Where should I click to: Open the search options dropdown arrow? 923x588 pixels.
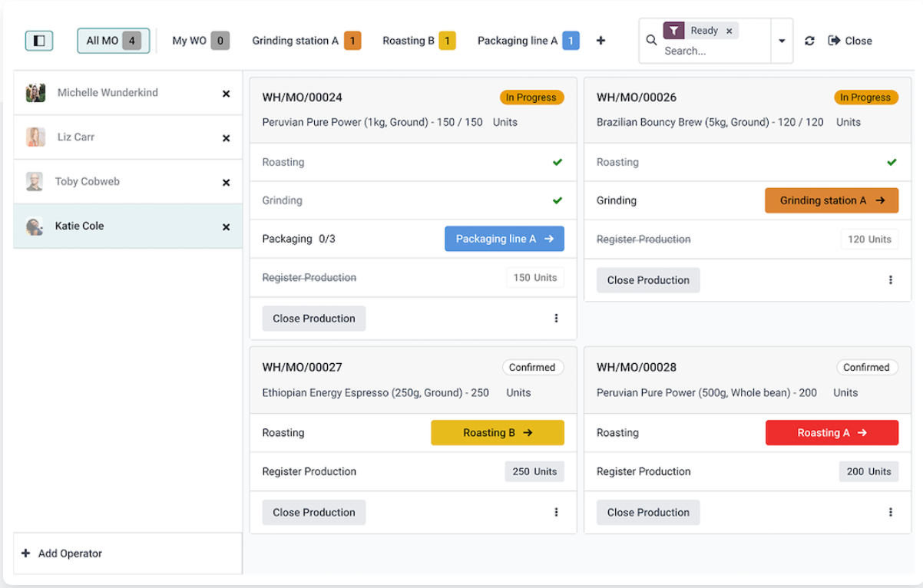click(x=782, y=41)
